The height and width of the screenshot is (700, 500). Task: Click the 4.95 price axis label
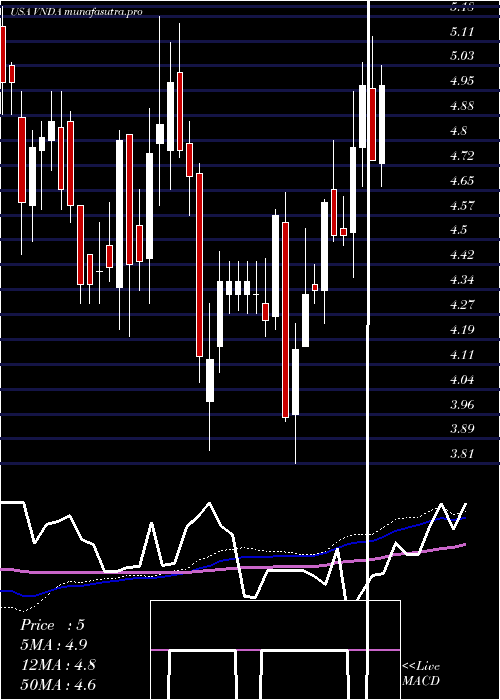pyautogui.click(x=462, y=81)
